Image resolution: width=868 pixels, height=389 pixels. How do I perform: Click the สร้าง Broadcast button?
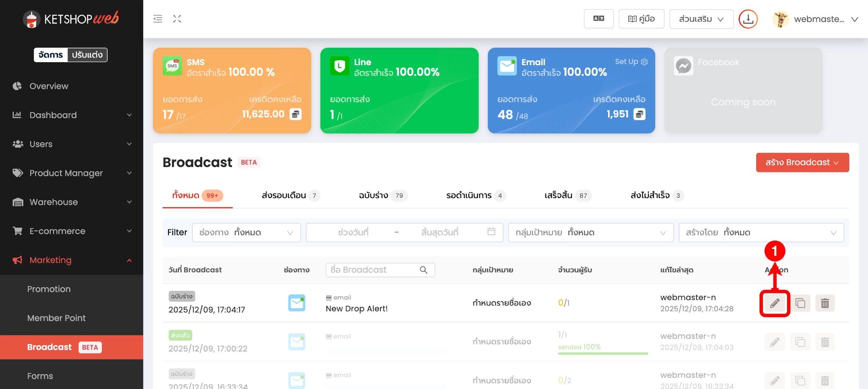(x=802, y=162)
